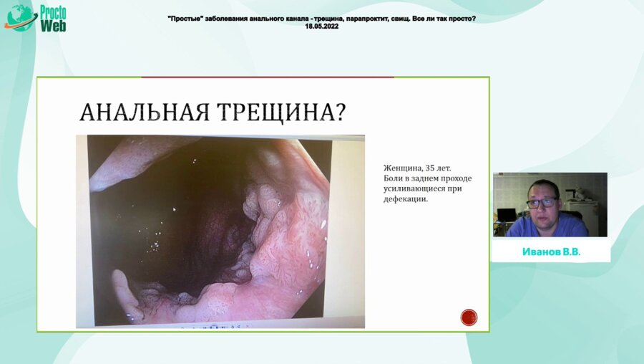Click the webinar title text at the top
This screenshot has height=364, width=644.
[321, 17]
